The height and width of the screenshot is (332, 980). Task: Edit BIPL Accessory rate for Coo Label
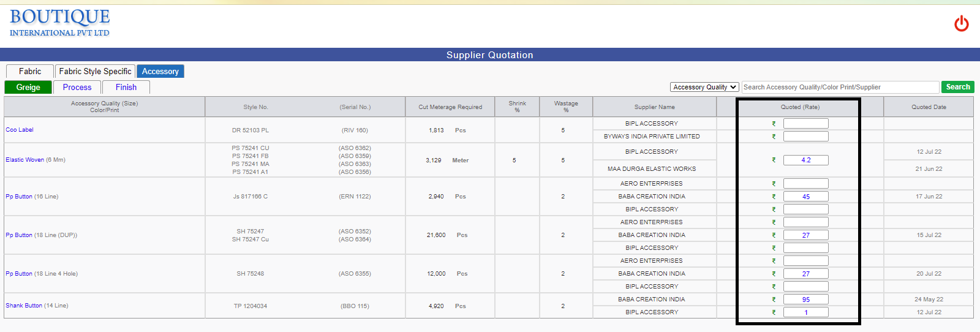click(x=806, y=124)
